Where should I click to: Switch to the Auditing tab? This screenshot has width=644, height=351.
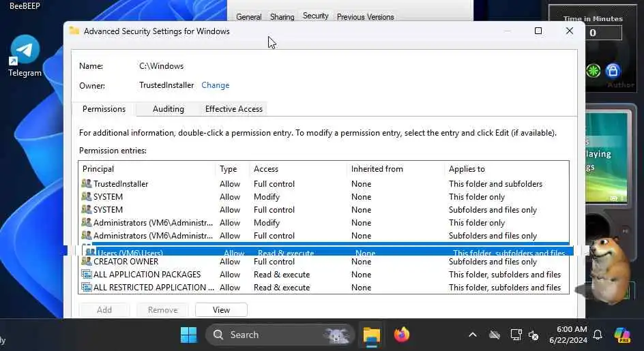pos(169,109)
